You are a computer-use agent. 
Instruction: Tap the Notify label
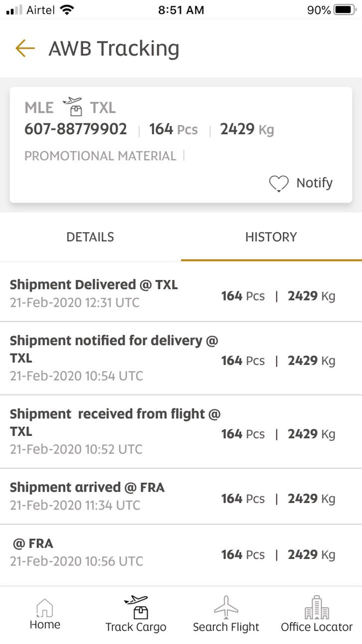(x=314, y=183)
